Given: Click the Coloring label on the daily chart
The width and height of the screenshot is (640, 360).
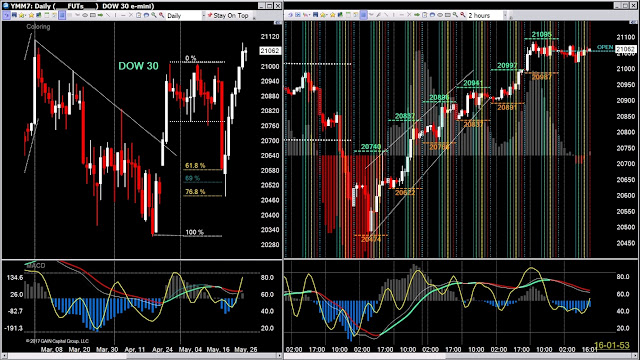Looking at the screenshot, I should 38,27.
